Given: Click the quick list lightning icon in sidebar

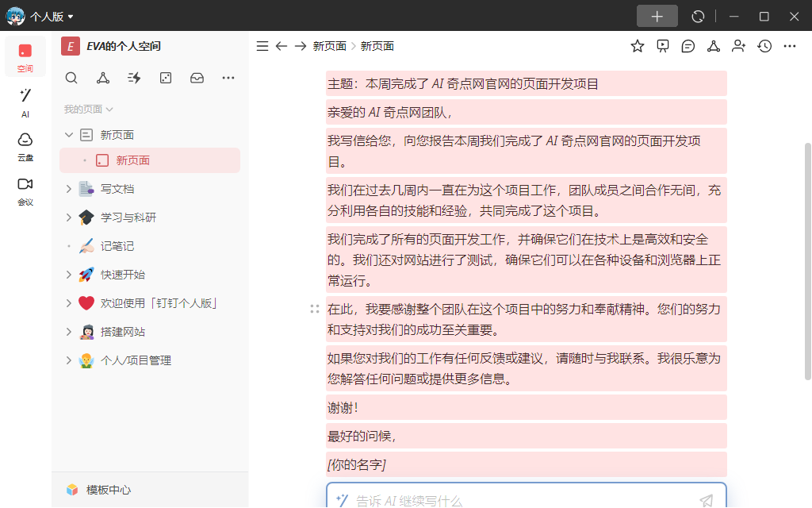Looking at the screenshot, I should click(x=134, y=79).
